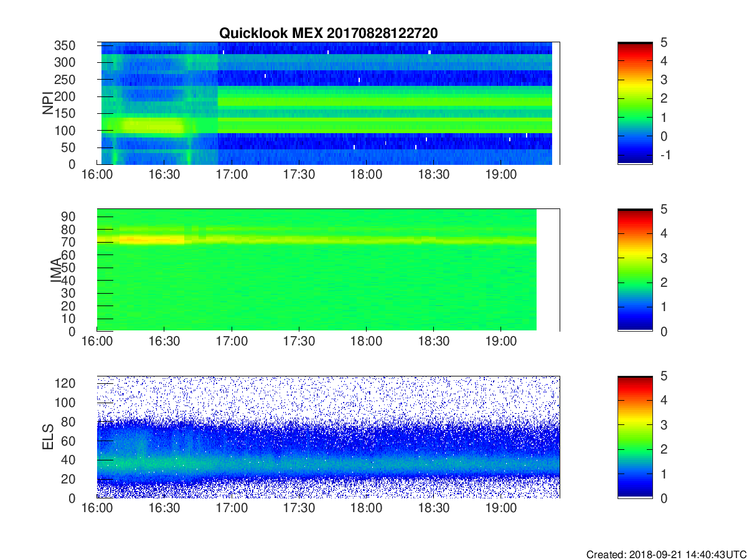
Task: Click the 1 label on the ELS colorbar
Action: pyautogui.click(x=663, y=474)
